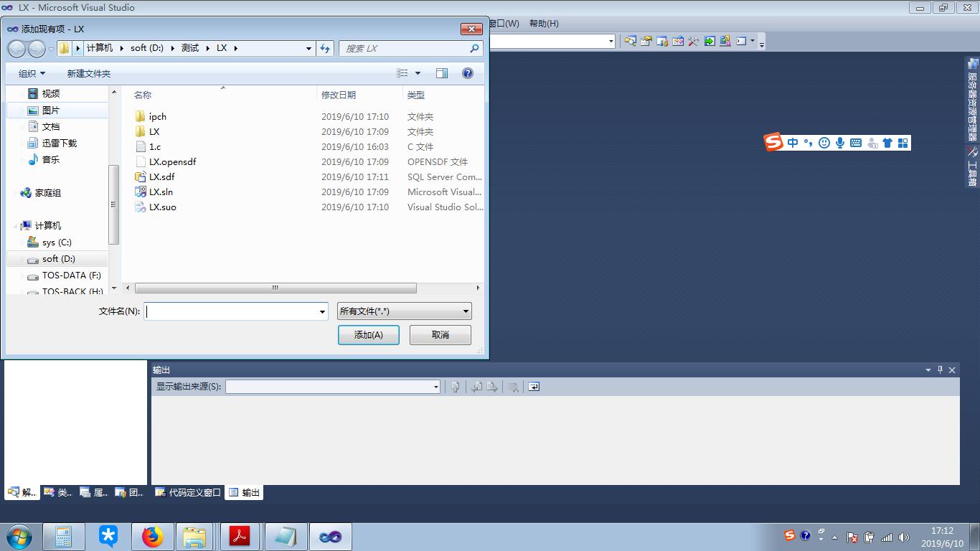Open Solution Explorer from the Visual Studio toolbar
Viewport: 980px width, 551px height.
[x=631, y=41]
